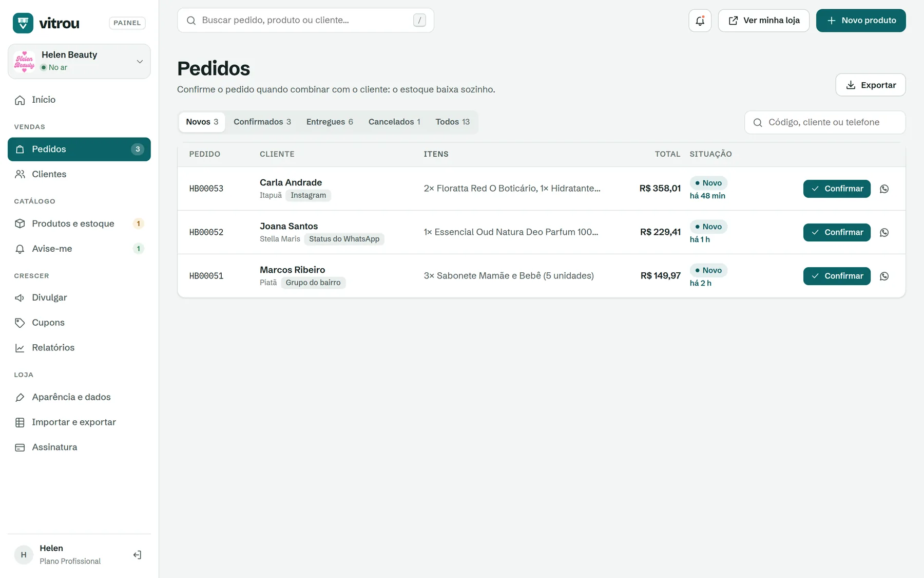This screenshot has height=578, width=924.
Task: Confirm order HB00052 from Joana Santos
Action: click(837, 232)
